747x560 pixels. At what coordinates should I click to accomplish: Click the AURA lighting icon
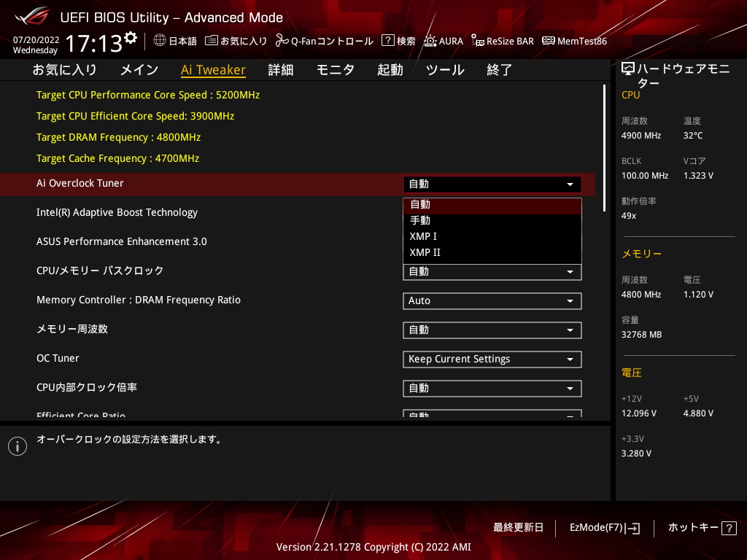tap(430, 41)
